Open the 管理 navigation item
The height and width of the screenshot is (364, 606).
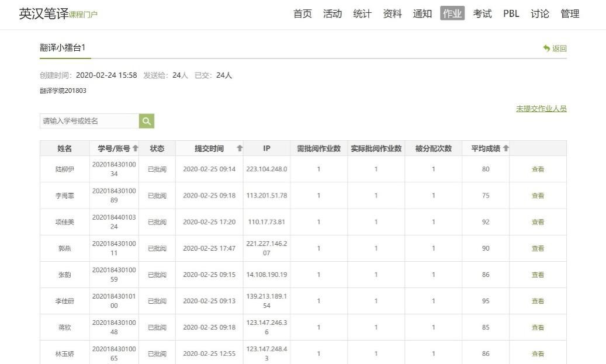coord(570,13)
